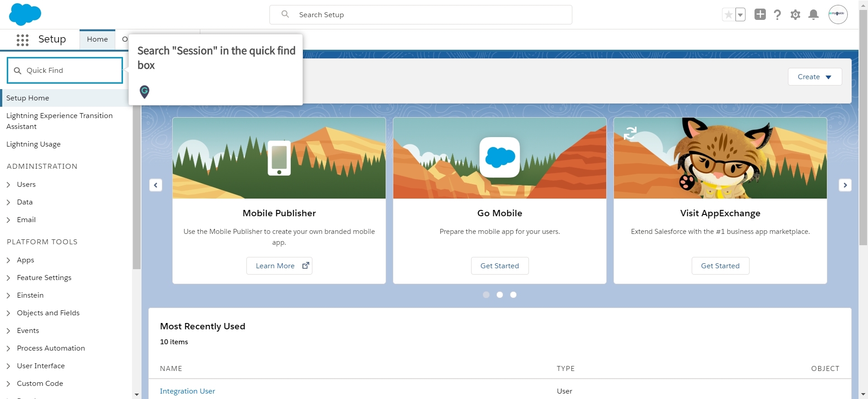Click the Mobile Publisher card image
The height and width of the screenshot is (399, 868).
point(279,158)
